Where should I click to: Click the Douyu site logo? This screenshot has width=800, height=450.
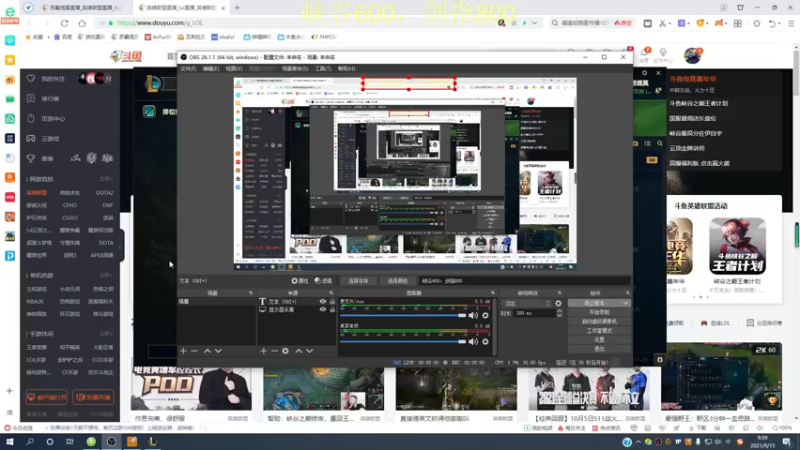pyautogui.click(x=126, y=56)
